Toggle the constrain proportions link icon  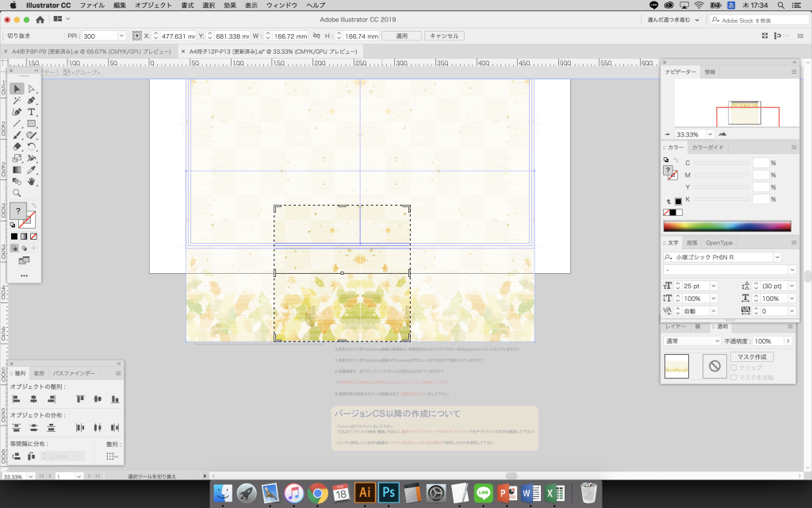317,36
